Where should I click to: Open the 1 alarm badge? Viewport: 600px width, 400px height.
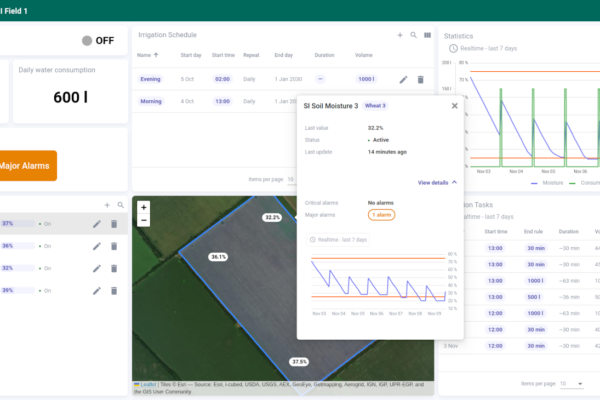click(380, 215)
